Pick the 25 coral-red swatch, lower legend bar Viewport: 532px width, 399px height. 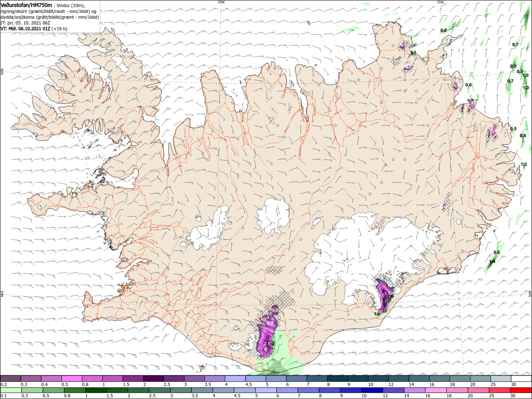coord(500,390)
